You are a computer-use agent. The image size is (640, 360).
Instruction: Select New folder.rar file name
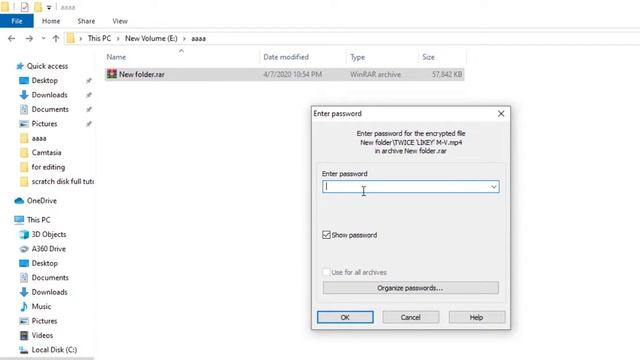142,74
